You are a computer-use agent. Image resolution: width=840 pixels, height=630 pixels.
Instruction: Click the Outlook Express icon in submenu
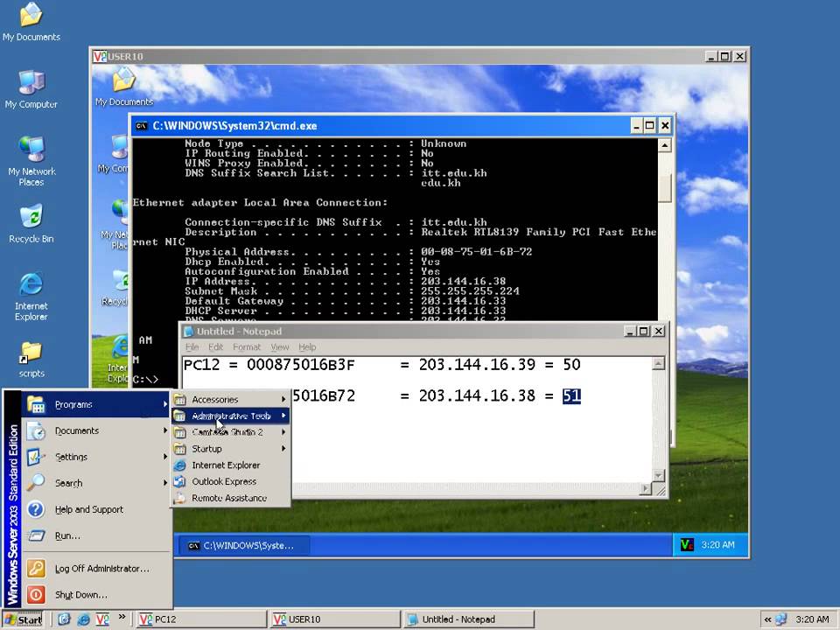click(180, 481)
